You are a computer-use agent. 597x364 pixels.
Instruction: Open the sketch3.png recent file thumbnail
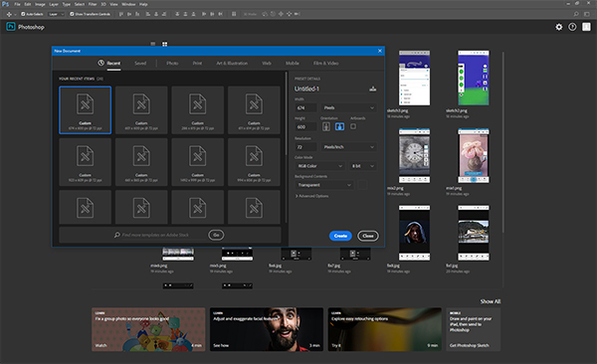point(414,78)
